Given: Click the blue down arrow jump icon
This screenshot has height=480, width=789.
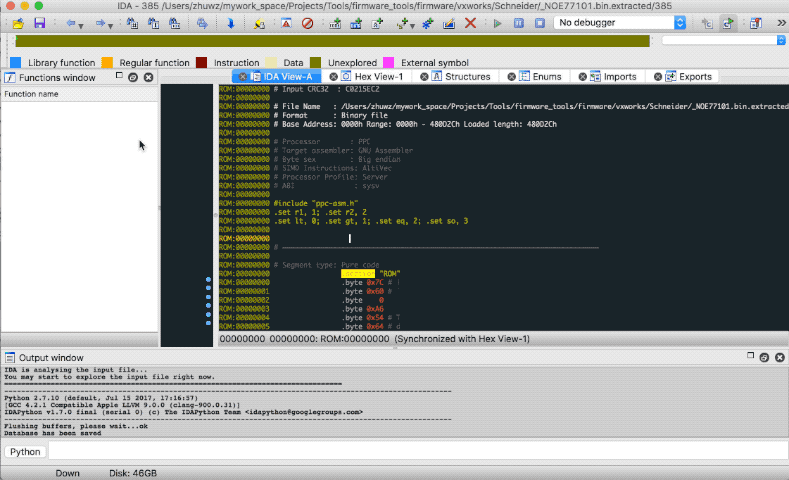Looking at the screenshot, I should point(230,23).
